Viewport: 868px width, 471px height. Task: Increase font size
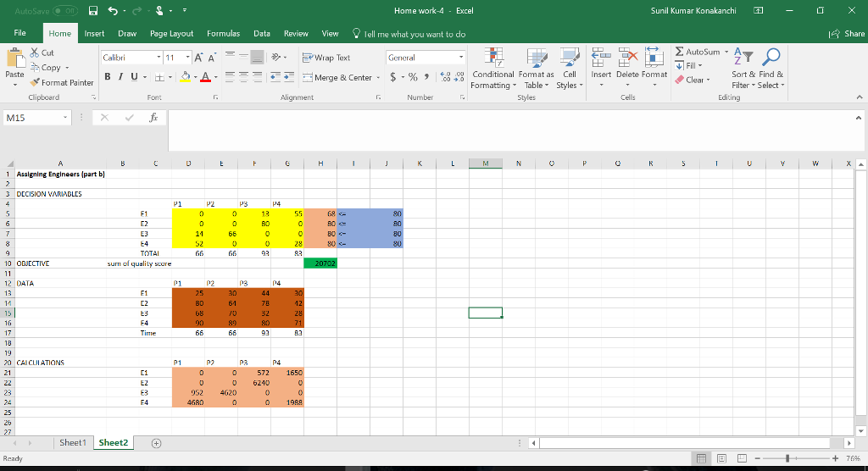click(198, 58)
